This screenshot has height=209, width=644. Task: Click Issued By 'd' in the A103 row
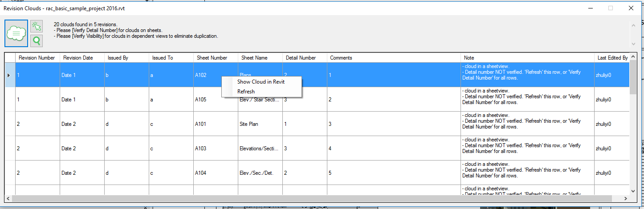click(126, 148)
